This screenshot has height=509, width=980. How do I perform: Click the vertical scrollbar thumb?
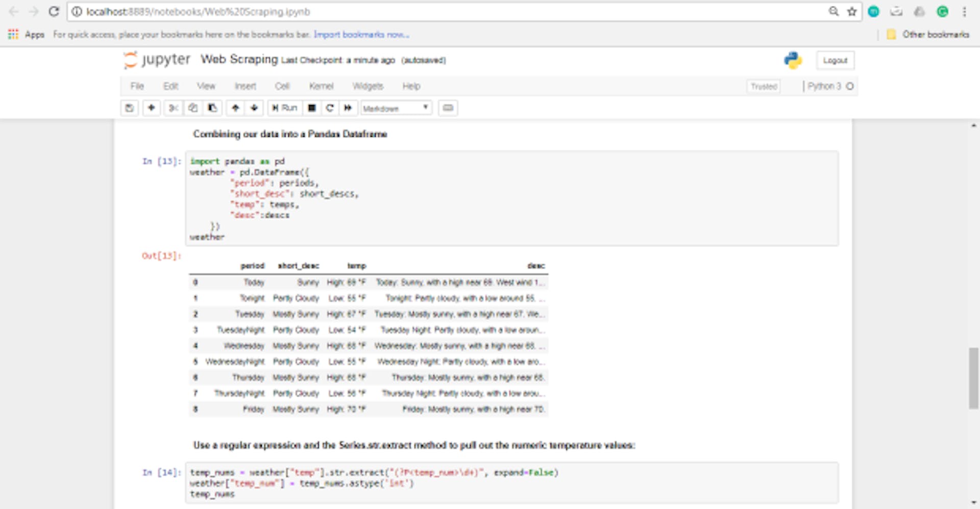973,378
